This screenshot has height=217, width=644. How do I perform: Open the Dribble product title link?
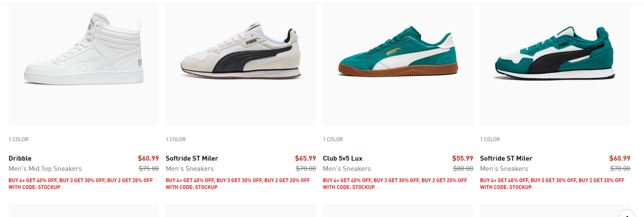tap(20, 158)
